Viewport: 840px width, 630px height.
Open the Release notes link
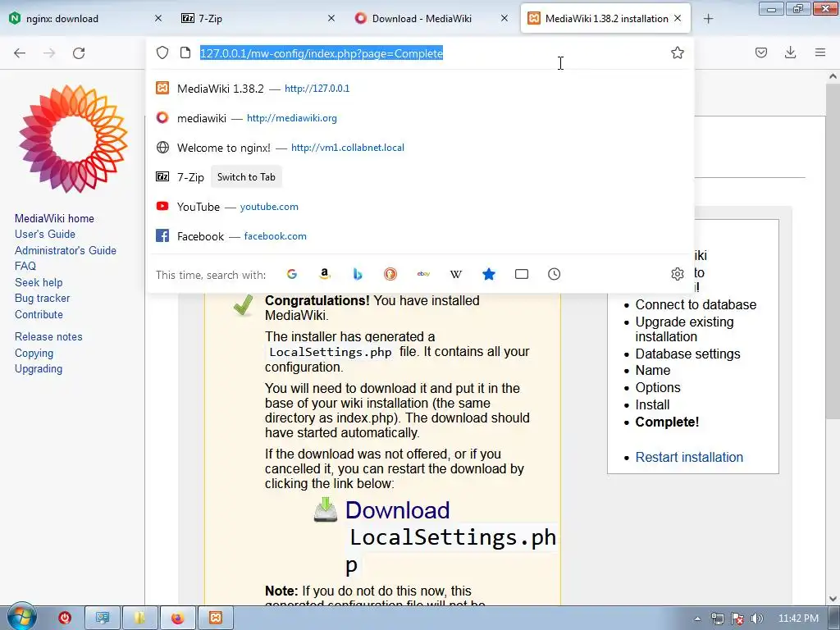tap(48, 336)
